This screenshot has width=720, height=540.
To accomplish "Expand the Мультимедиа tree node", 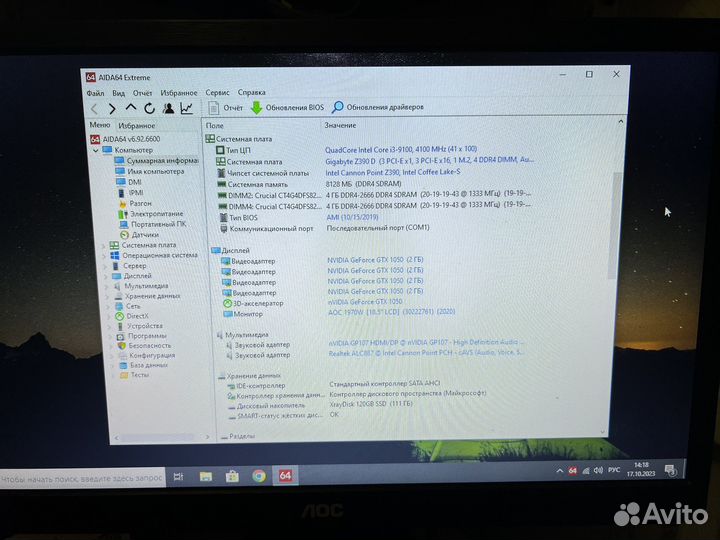I will pyautogui.click(x=107, y=287).
